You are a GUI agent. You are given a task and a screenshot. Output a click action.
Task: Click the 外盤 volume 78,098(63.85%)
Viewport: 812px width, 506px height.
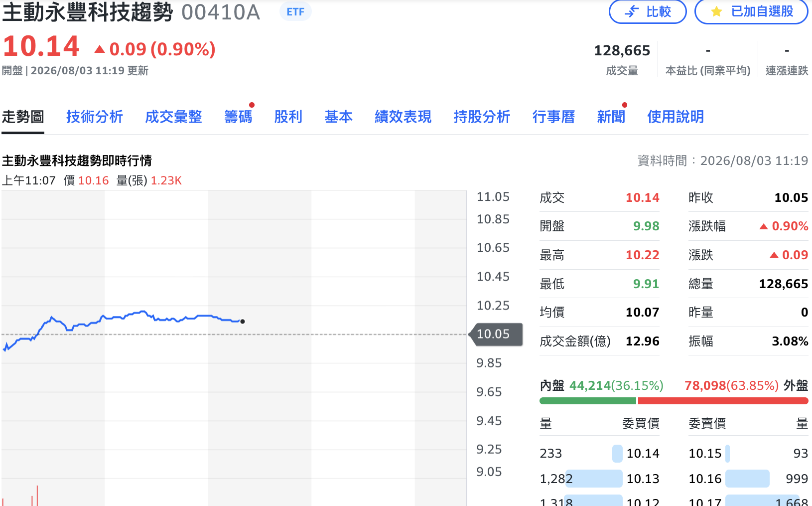(731, 386)
